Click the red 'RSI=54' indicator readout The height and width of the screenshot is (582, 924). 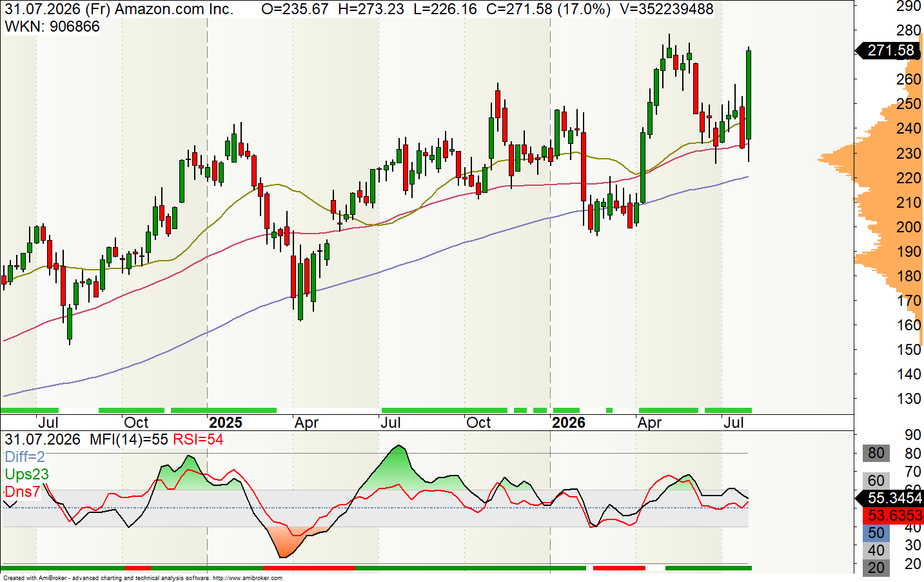(198, 439)
